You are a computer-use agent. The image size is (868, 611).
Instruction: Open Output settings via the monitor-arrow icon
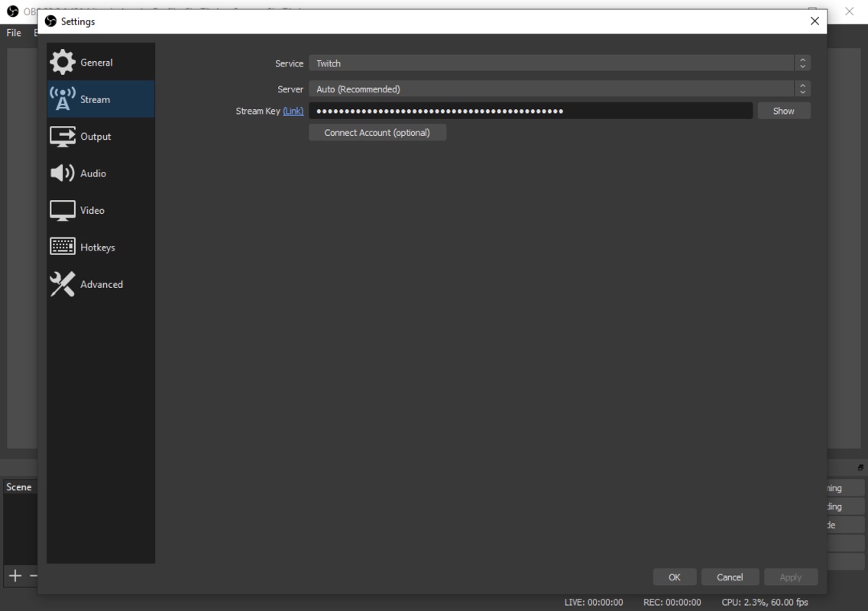click(x=63, y=136)
